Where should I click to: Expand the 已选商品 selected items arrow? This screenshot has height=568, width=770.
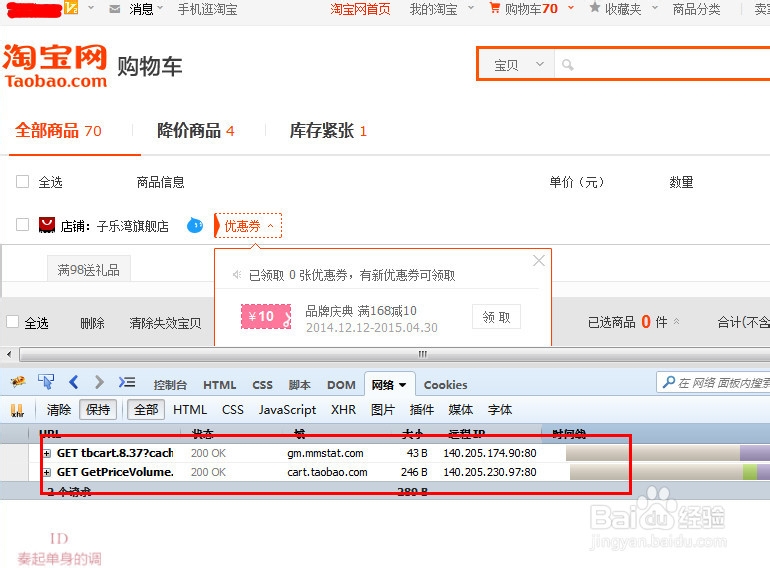tap(676, 322)
